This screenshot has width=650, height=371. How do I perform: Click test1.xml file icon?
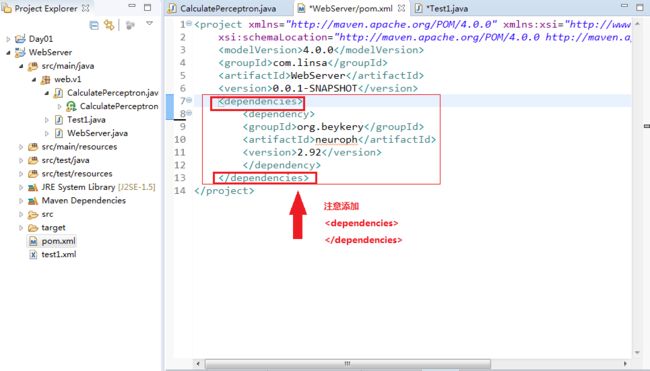33,255
